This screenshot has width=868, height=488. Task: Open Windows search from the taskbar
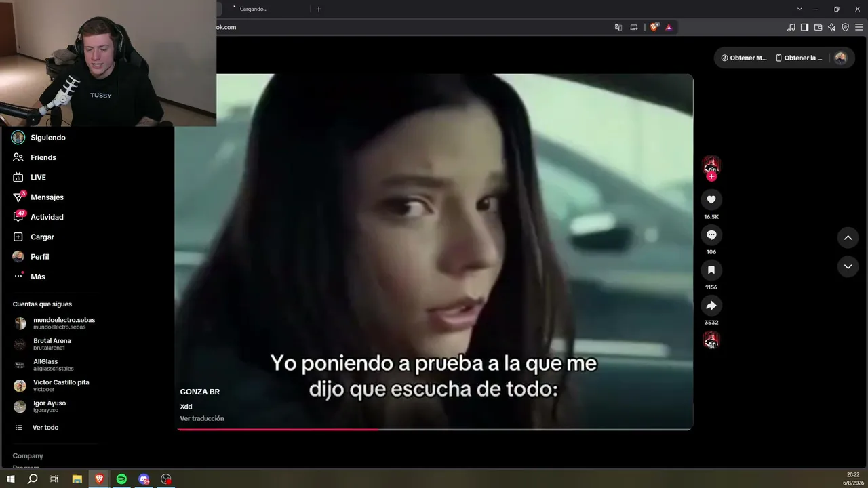(33, 479)
